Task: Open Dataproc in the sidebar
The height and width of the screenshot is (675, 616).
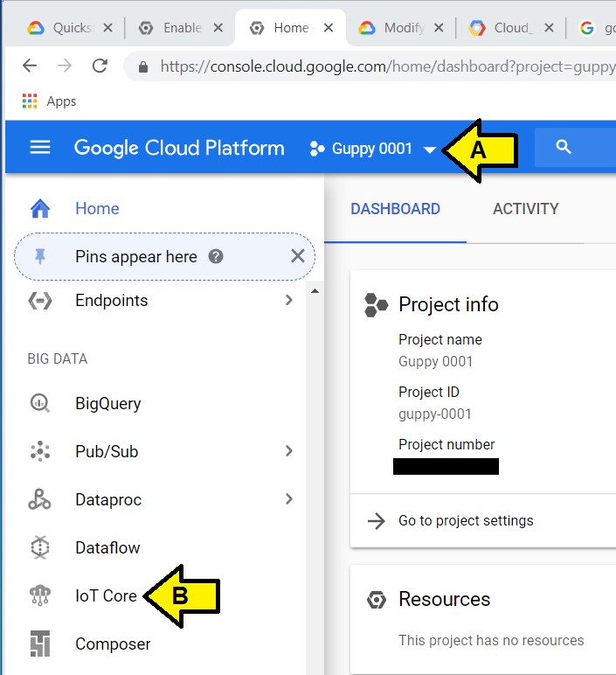Action: tap(108, 500)
